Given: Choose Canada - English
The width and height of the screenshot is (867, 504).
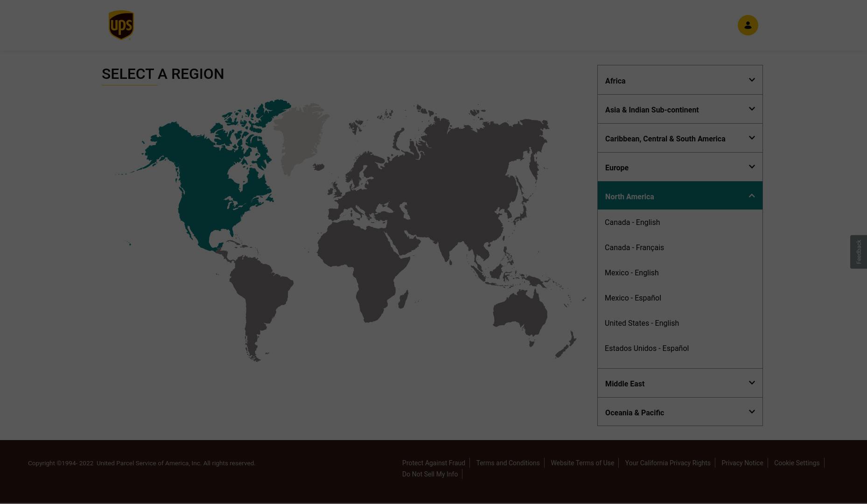Looking at the screenshot, I should pyautogui.click(x=632, y=222).
